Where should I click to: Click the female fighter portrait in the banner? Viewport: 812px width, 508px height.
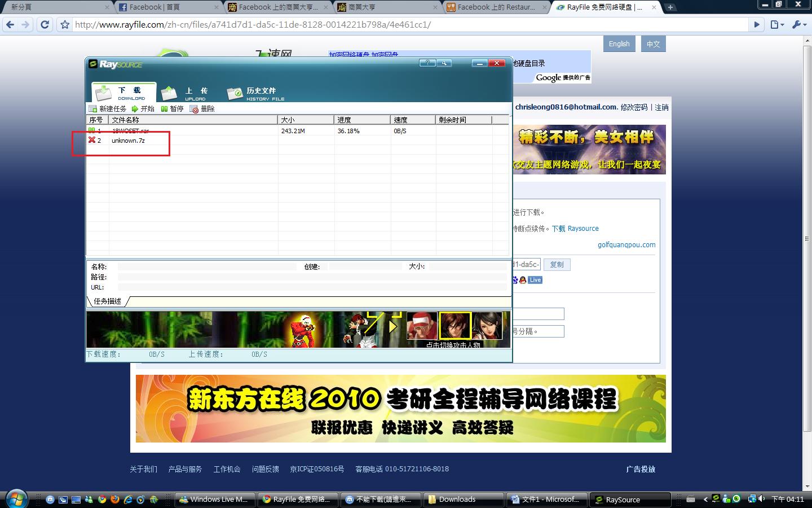[x=487, y=326]
